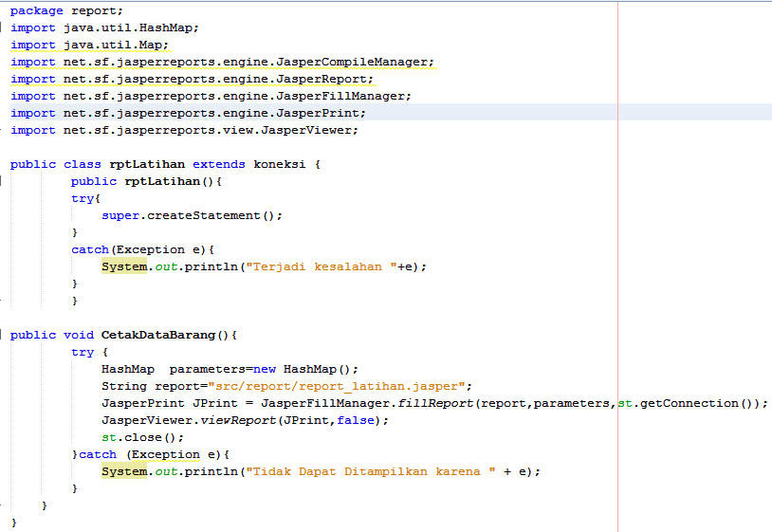
Task: Click italic "out" on the Tidak Dapat line
Action: tap(166, 471)
